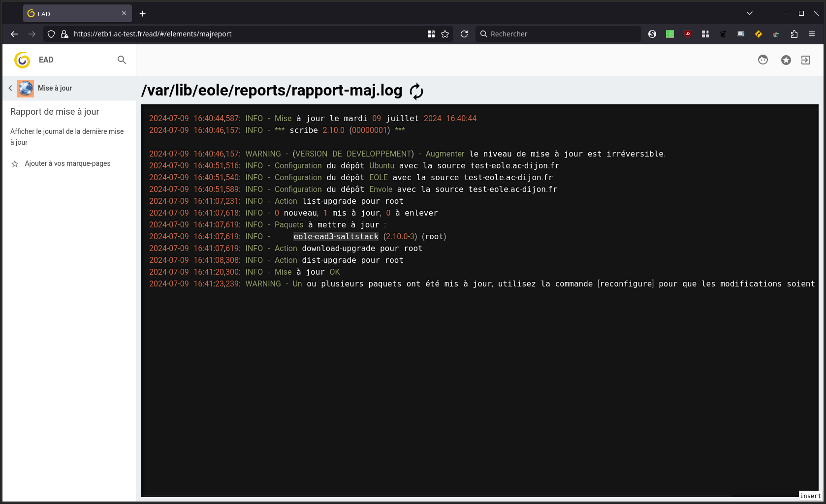Click the user face icon in header
This screenshot has width=826, height=504.
coord(763,60)
